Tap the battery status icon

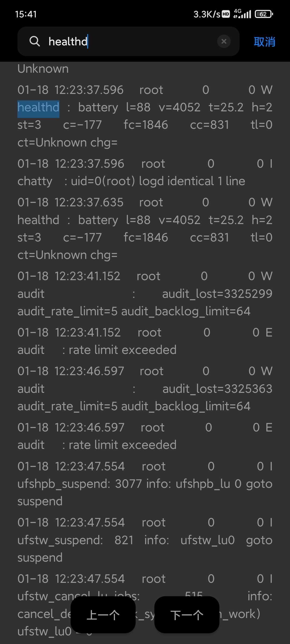click(264, 14)
